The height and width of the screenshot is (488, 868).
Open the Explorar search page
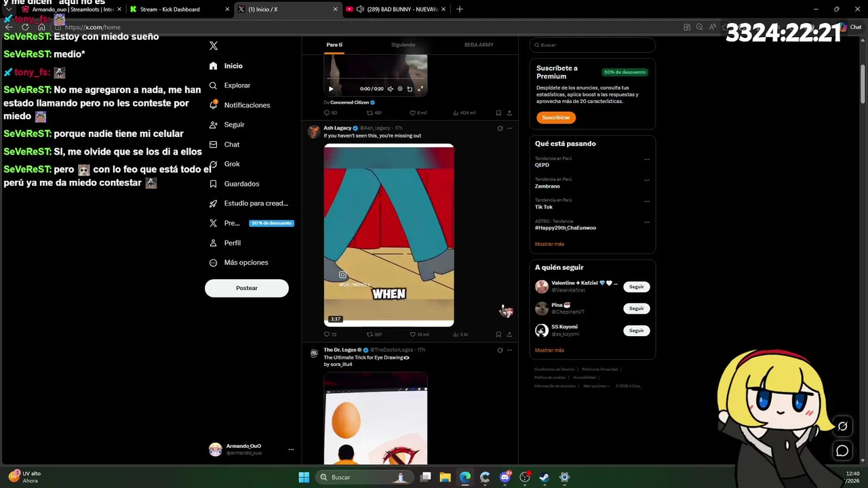[x=231, y=85]
